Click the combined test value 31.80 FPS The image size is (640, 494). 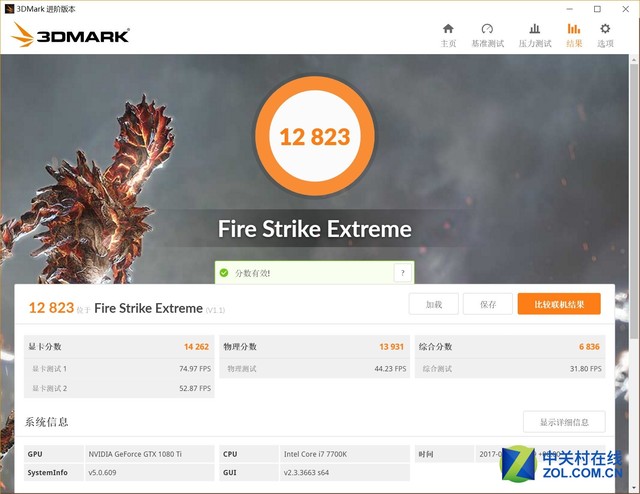(586, 369)
